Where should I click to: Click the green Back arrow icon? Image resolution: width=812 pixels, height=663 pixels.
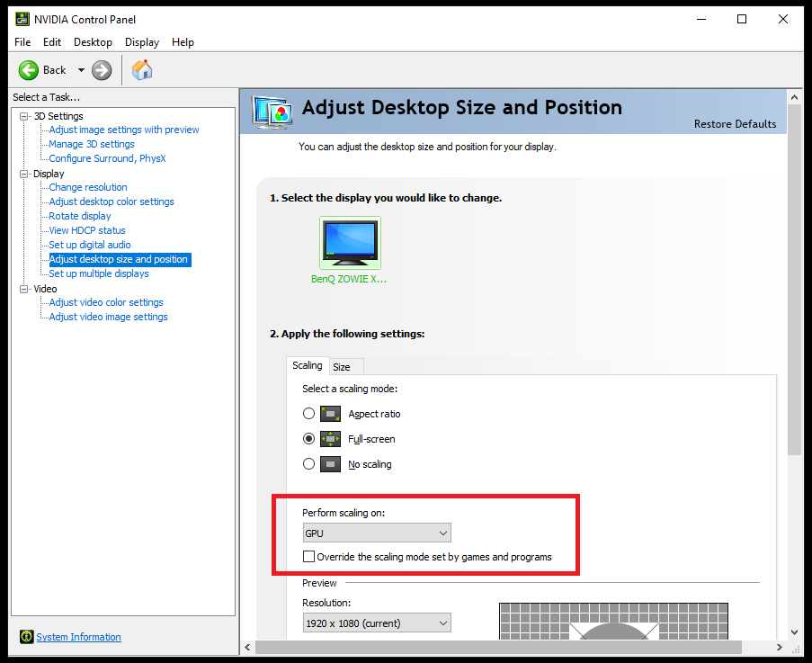point(29,70)
